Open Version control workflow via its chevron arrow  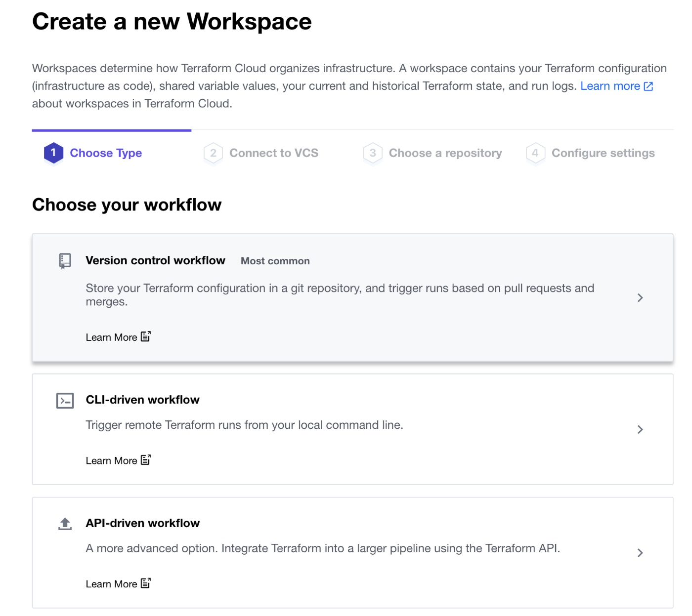[640, 298]
